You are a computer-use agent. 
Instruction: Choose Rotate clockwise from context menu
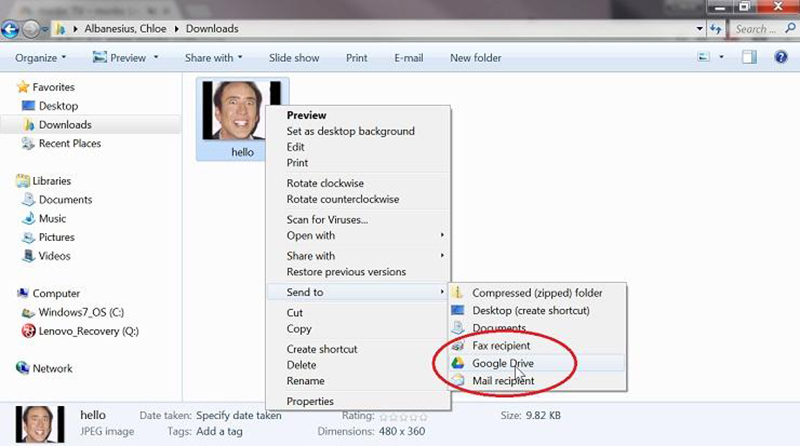(325, 184)
